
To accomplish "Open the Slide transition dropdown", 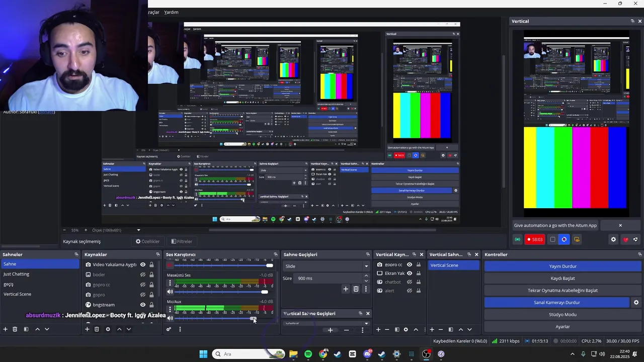I will (x=327, y=266).
